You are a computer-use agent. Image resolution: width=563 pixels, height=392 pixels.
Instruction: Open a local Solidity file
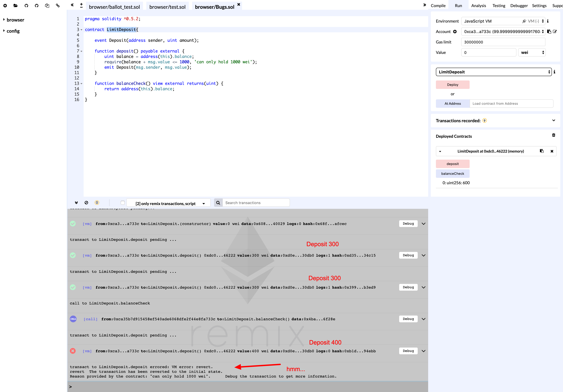point(16,5)
